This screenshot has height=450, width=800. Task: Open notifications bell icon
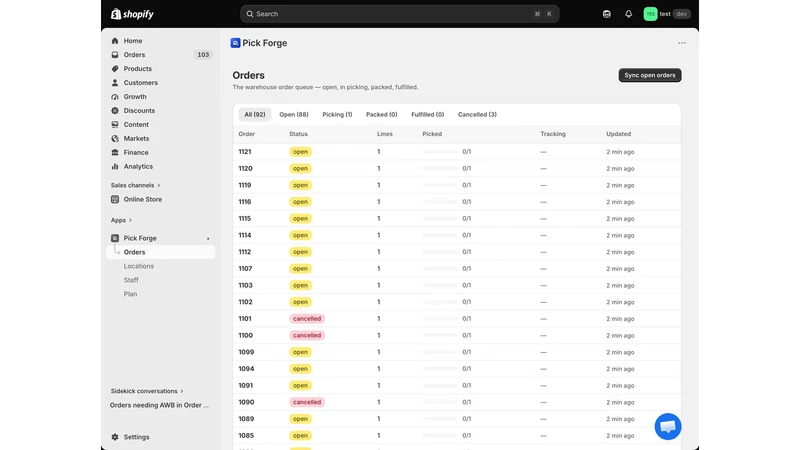pos(629,14)
